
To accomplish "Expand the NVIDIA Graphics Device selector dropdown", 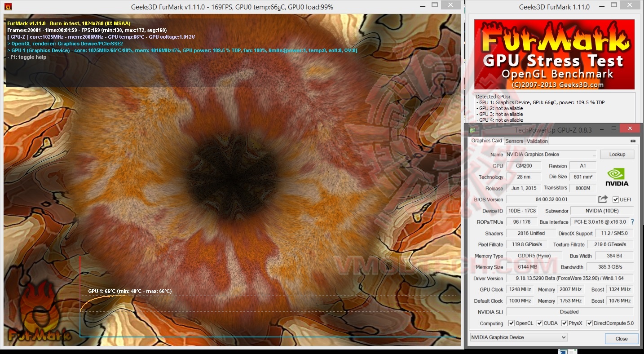I will click(x=519, y=337).
